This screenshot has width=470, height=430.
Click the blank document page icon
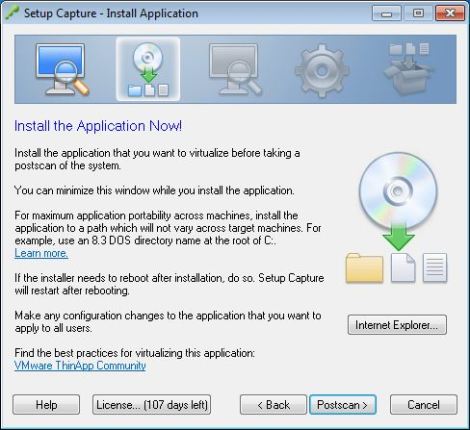click(403, 268)
